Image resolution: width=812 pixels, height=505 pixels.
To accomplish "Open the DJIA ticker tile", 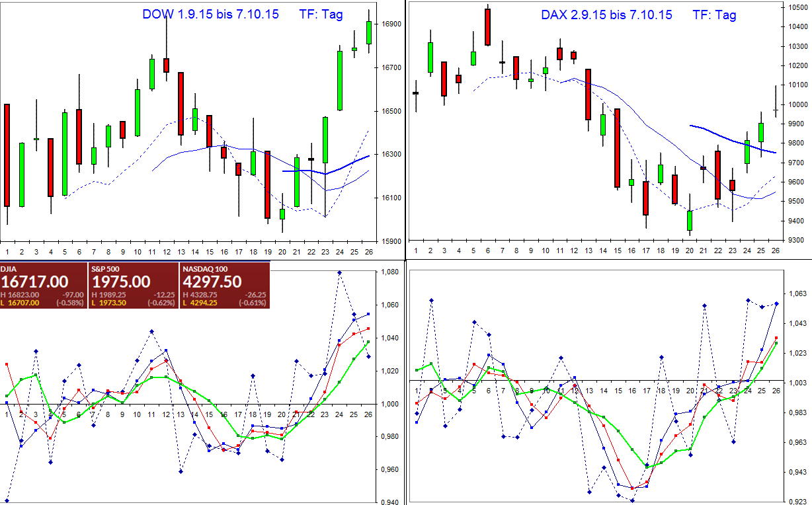I will (x=44, y=286).
